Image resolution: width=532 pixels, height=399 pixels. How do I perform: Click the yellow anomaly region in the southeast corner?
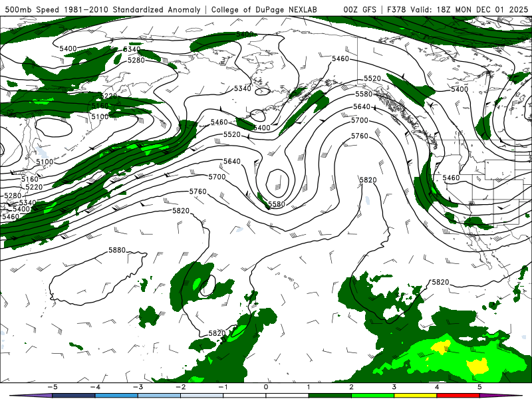(x=477, y=366)
